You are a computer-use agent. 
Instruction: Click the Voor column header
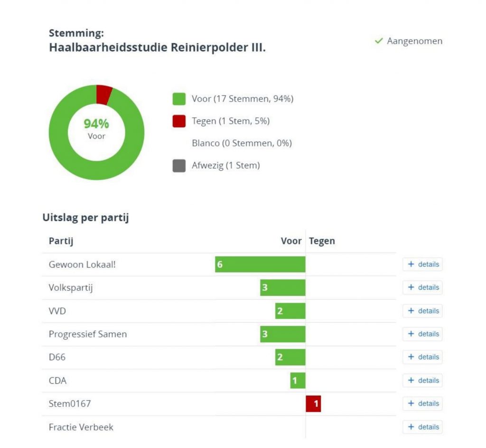click(291, 241)
